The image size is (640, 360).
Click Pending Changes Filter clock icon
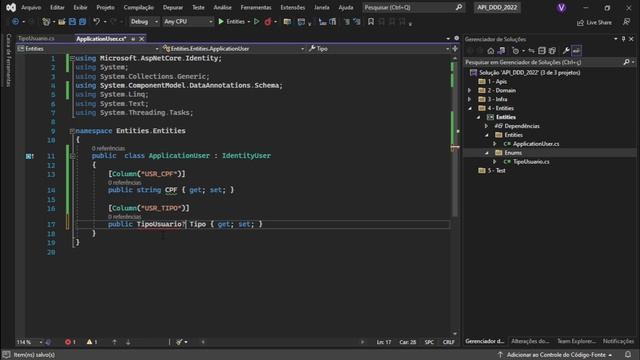(x=516, y=51)
